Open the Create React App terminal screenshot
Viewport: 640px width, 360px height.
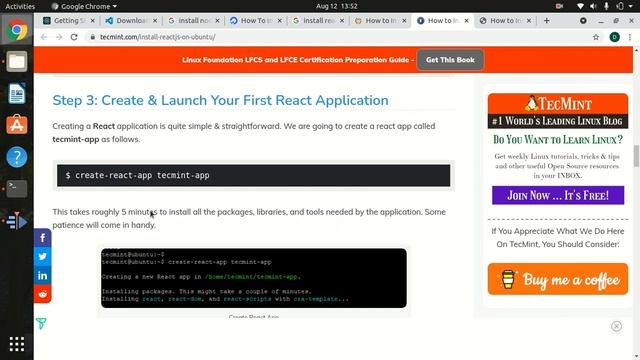point(253,278)
